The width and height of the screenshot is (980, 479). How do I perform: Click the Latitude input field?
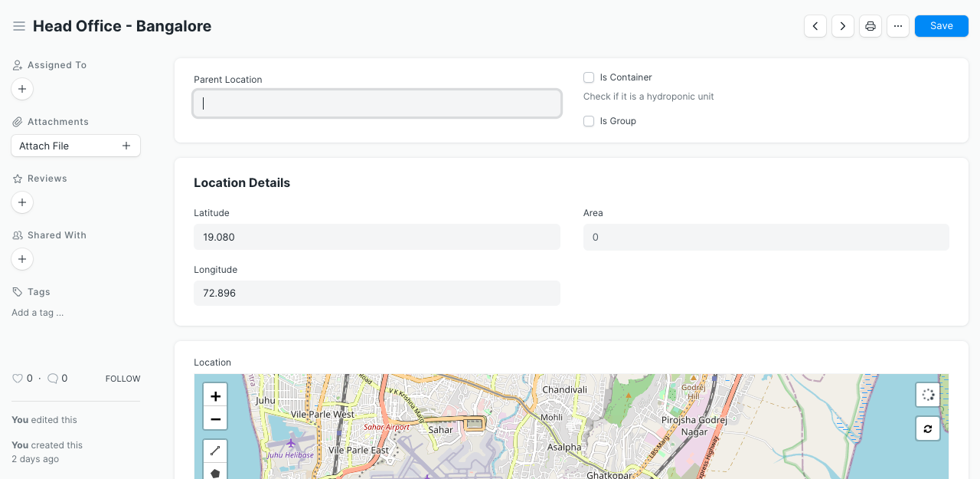(x=377, y=237)
